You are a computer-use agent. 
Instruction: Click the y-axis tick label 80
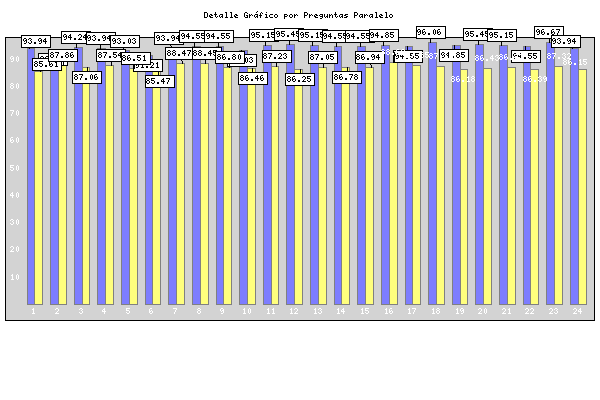click(x=15, y=86)
